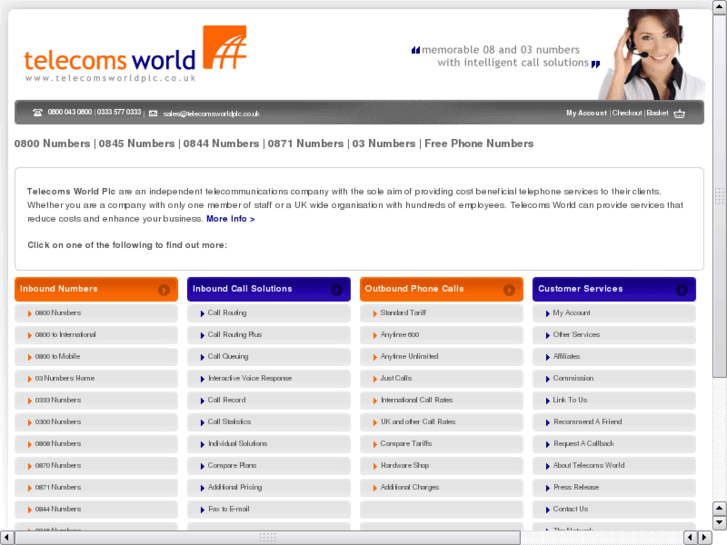Open the 0845 Numbers heading link
The height and width of the screenshot is (545, 727).
(136, 143)
